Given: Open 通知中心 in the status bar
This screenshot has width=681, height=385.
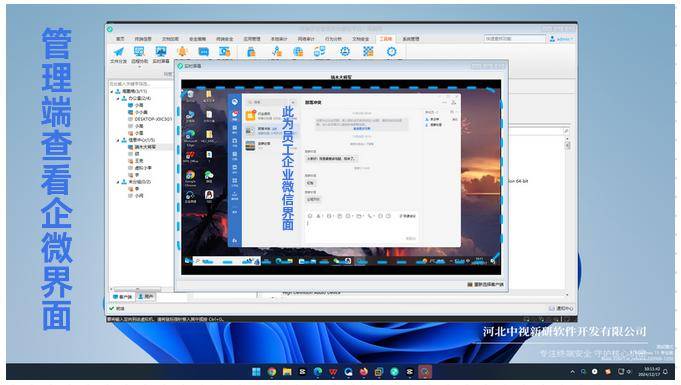Looking at the screenshot, I should [x=561, y=308].
